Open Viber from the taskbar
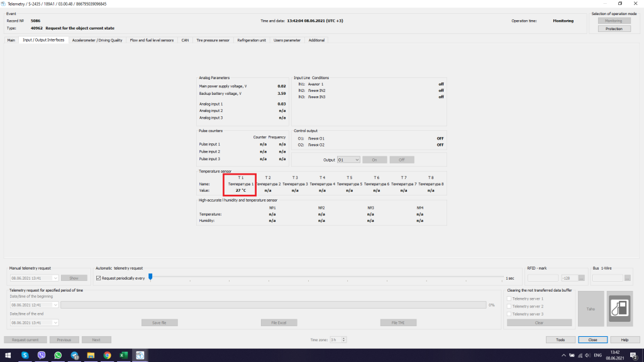This screenshot has height=362, width=644. pyautogui.click(x=42, y=355)
